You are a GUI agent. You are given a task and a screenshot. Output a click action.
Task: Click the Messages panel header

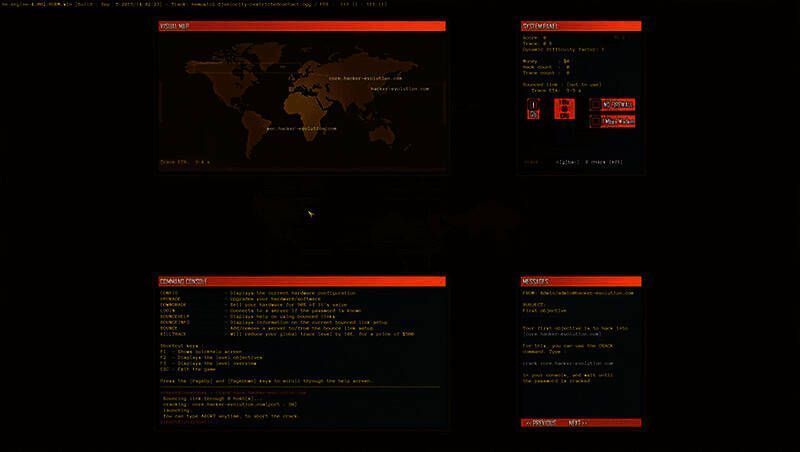click(x=579, y=281)
